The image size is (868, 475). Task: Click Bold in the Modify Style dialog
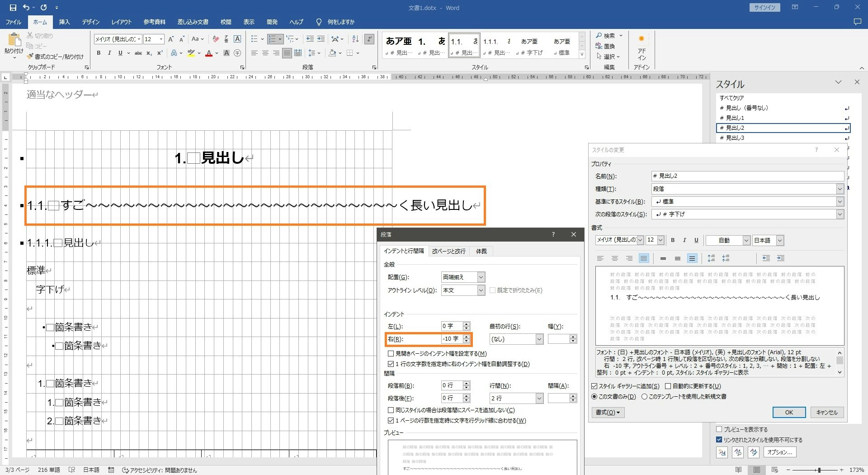click(673, 240)
